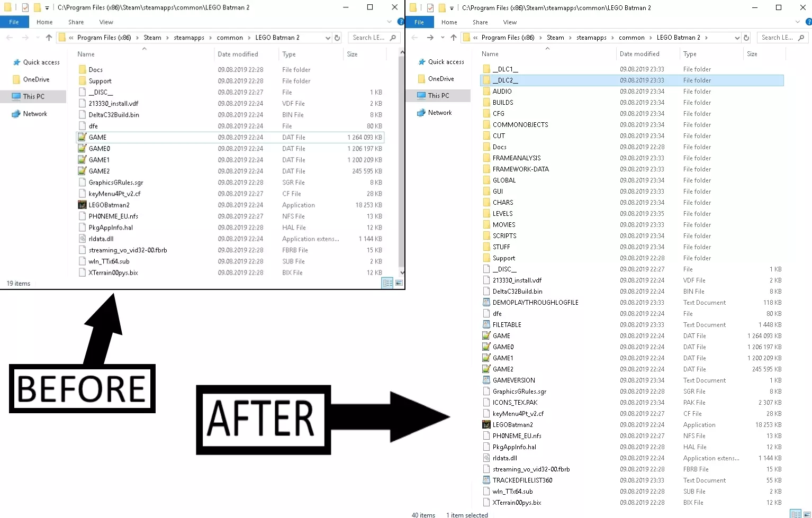Expand the ribbon in left window
Viewport: 812px width, 518px height.
[390, 22]
